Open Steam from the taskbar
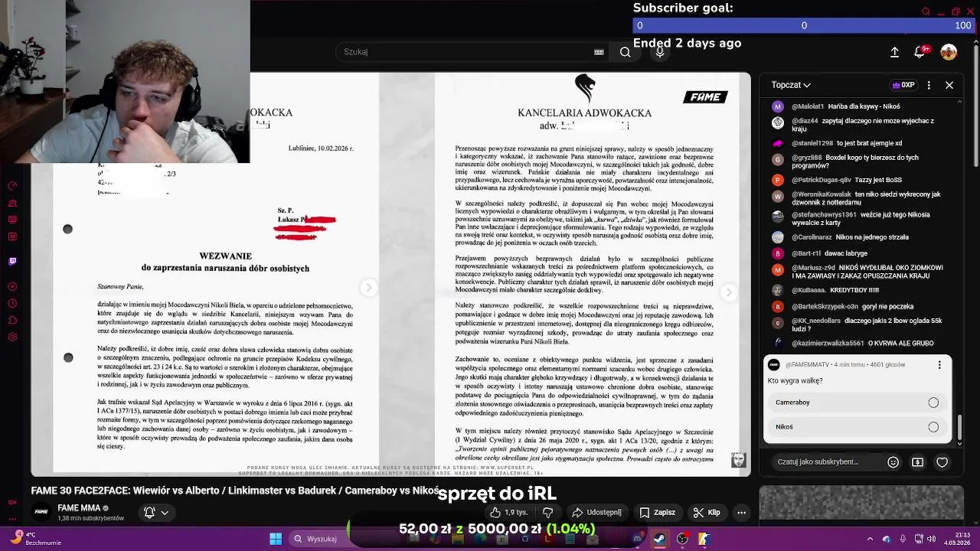The image size is (980, 551). click(x=659, y=539)
